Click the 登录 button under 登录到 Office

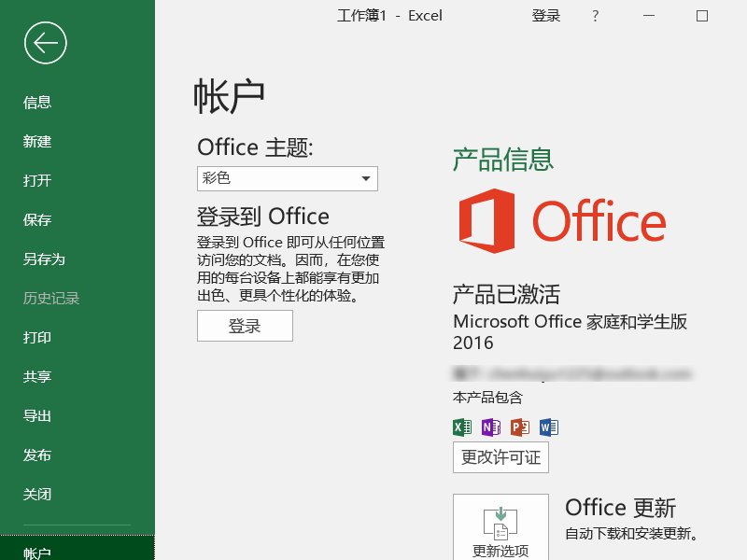click(x=245, y=326)
